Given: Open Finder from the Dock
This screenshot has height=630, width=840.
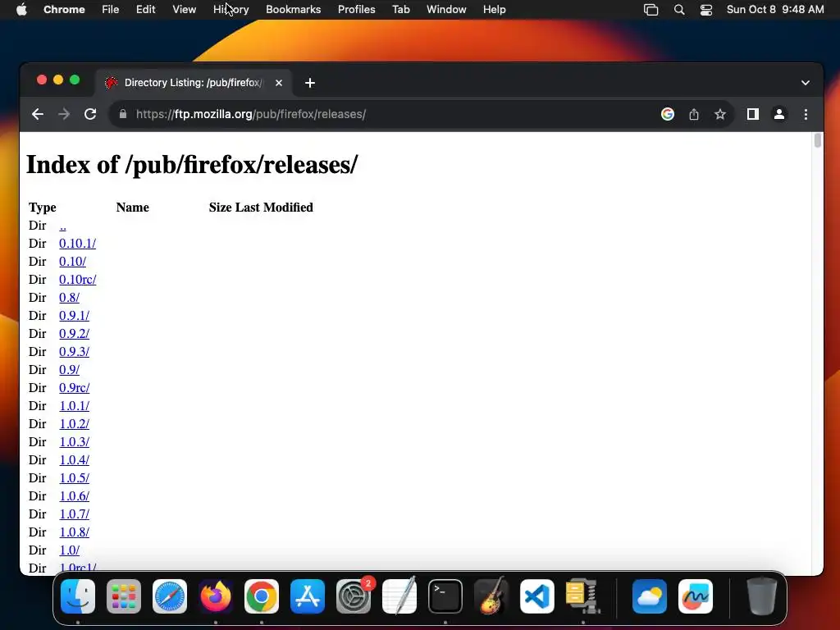Looking at the screenshot, I should (78, 596).
